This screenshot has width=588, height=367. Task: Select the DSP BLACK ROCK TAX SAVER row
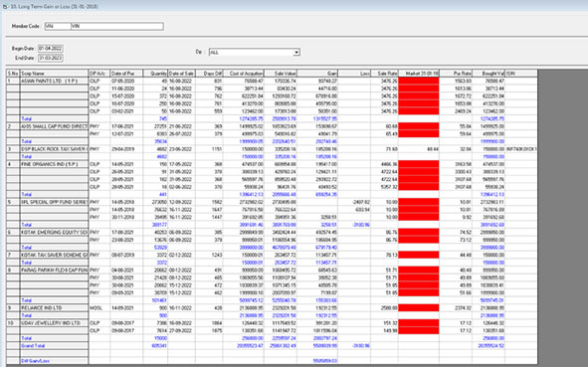(x=54, y=149)
